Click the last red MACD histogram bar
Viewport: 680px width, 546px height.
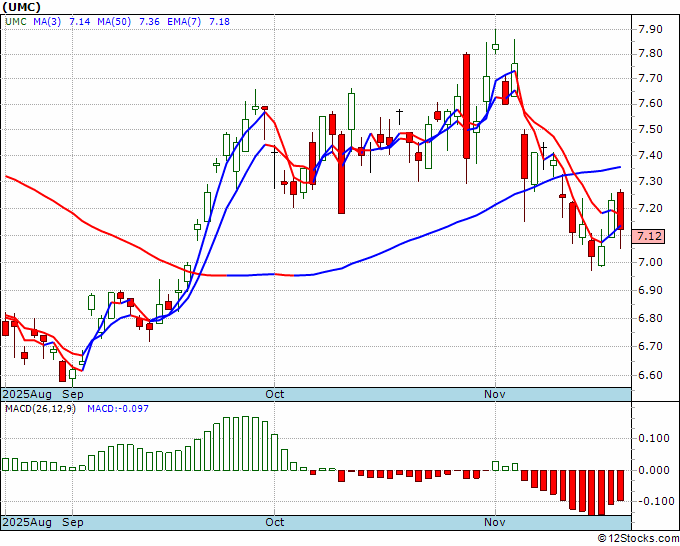click(x=621, y=486)
